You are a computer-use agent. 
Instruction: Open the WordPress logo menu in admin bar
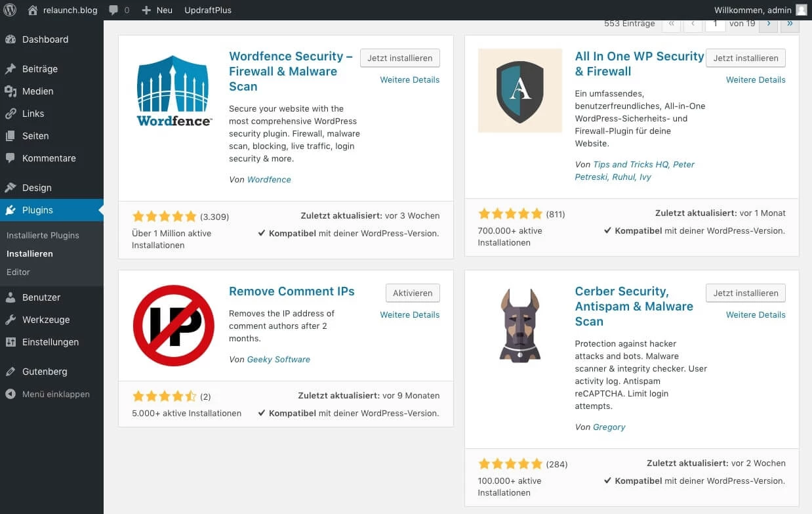click(9, 10)
